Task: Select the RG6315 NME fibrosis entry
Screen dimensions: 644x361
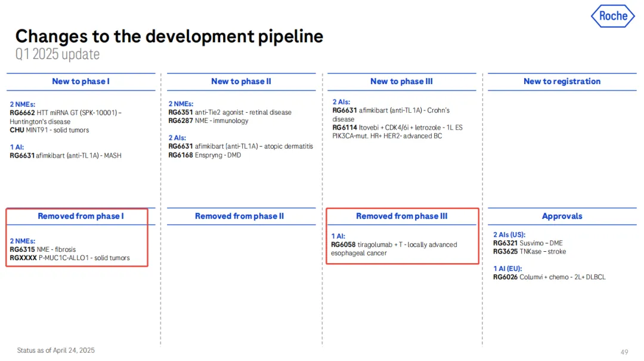Action: [x=43, y=249]
